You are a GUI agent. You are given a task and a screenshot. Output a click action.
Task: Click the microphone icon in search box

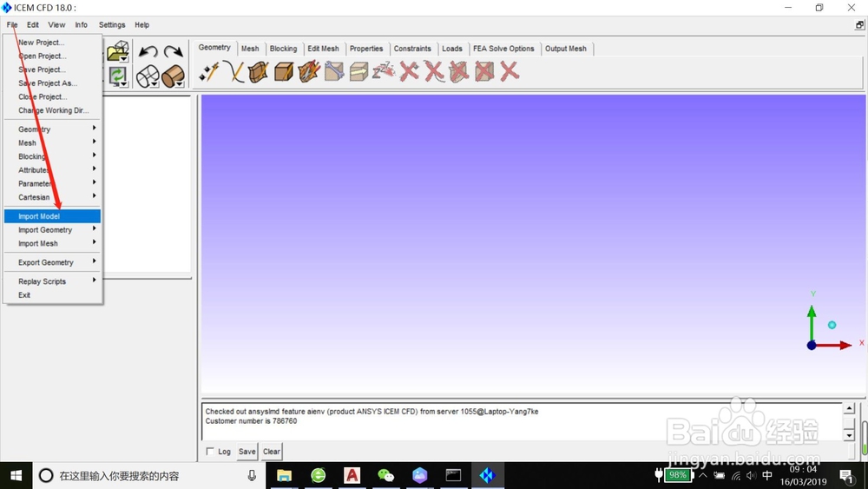pyautogui.click(x=252, y=475)
